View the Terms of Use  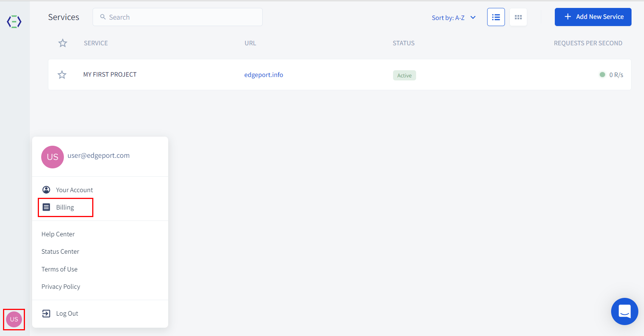coord(59,269)
